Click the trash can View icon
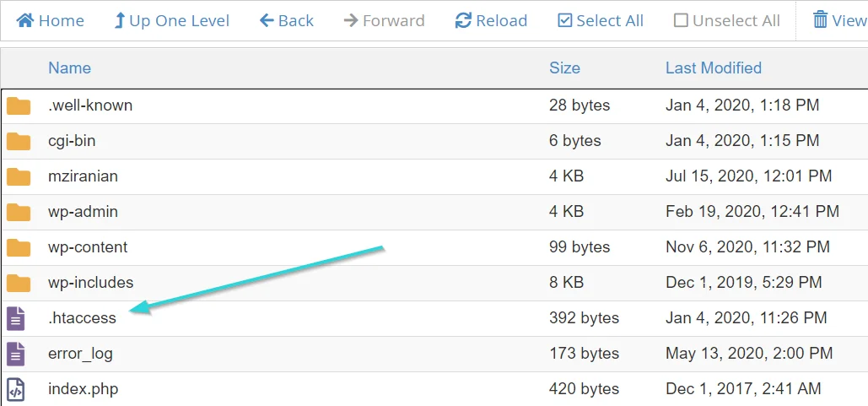The height and width of the screenshot is (406, 868). (x=820, y=20)
